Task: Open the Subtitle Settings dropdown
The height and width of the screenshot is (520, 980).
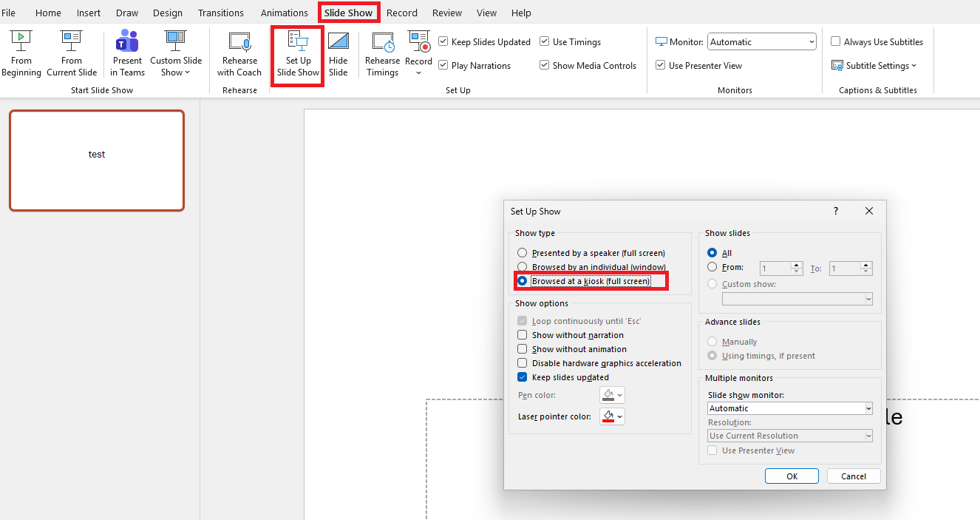Action: (x=875, y=65)
